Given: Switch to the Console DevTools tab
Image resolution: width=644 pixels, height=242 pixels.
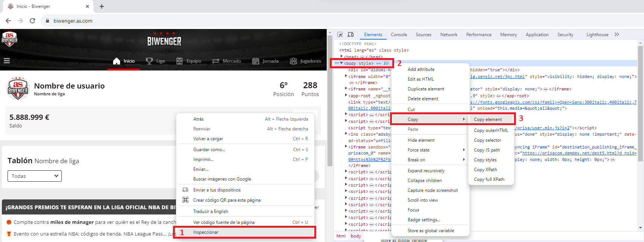Looking at the screenshot, I should 399,35.
